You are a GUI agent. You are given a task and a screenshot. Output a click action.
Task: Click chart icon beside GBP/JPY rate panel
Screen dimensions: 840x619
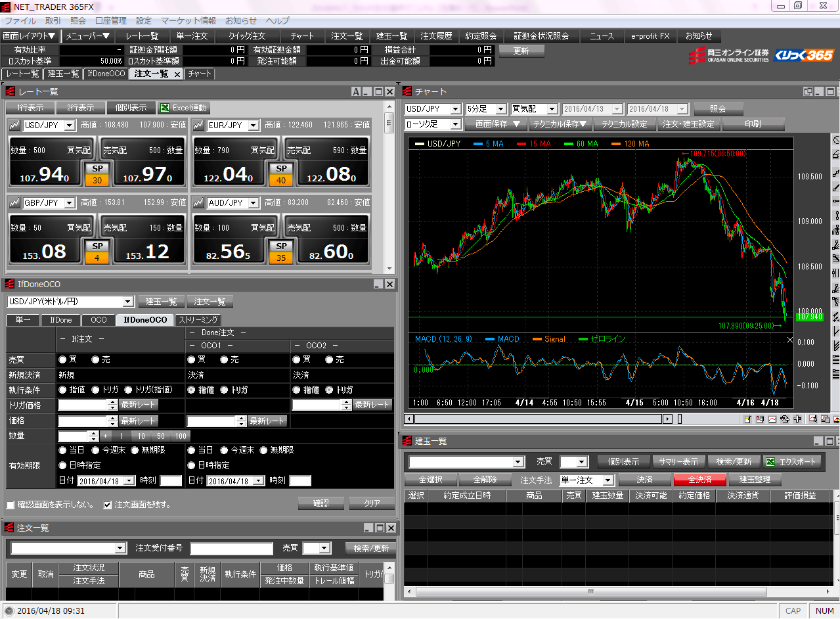14,203
